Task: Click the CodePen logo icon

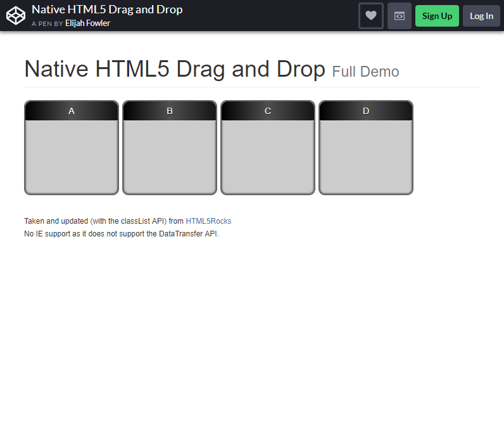Action: click(x=16, y=16)
